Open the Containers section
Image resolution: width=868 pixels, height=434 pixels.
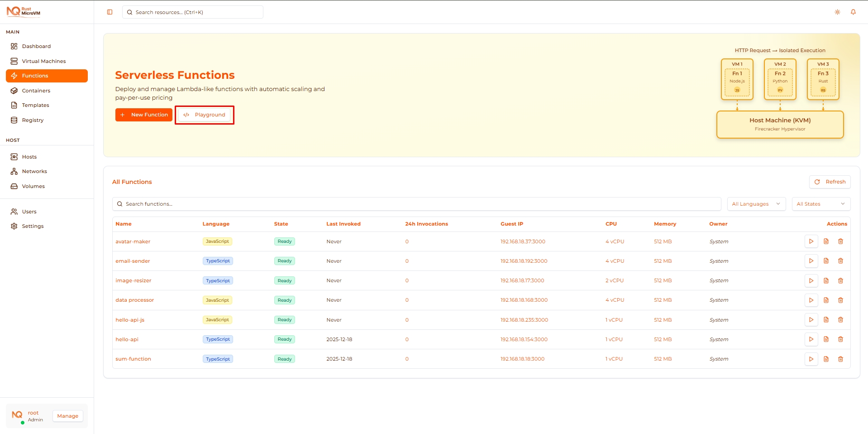[x=36, y=91]
